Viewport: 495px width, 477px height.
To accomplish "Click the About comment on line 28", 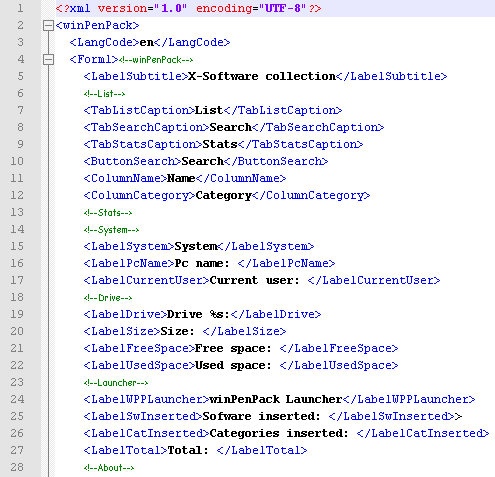I will [109, 468].
